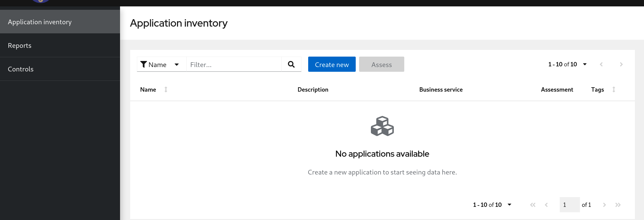This screenshot has height=220, width=644.
Task: Open Controls in the sidebar
Action: pyautogui.click(x=21, y=69)
